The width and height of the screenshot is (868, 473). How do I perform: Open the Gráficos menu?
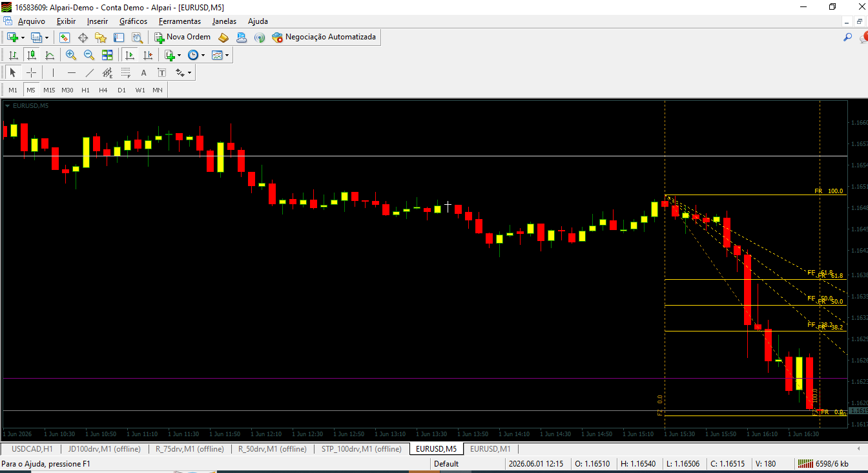pyautogui.click(x=133, y=21)
